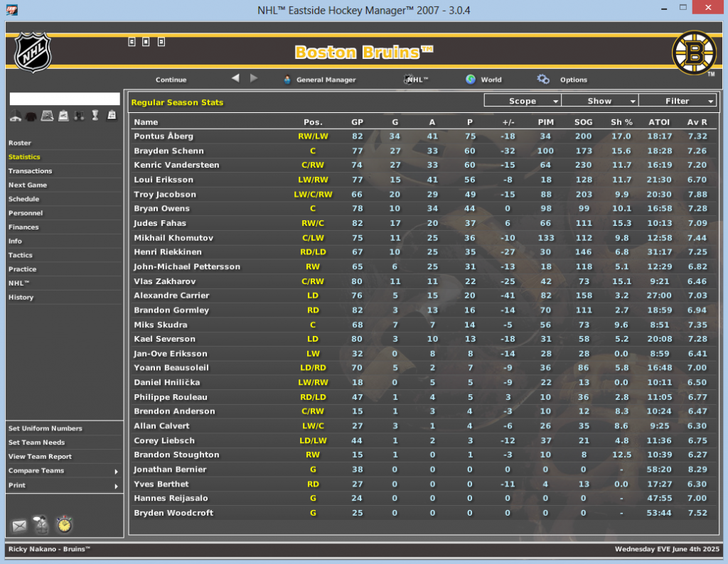Sort by the Name column header
This screenshot has width=728, height=564.
146,122
